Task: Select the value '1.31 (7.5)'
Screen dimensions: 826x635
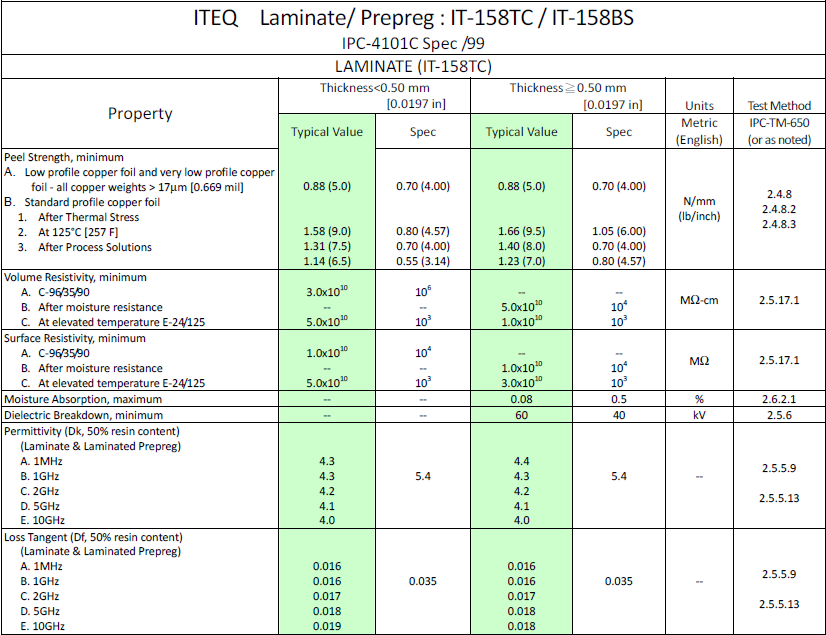Action: pos(327,246)
